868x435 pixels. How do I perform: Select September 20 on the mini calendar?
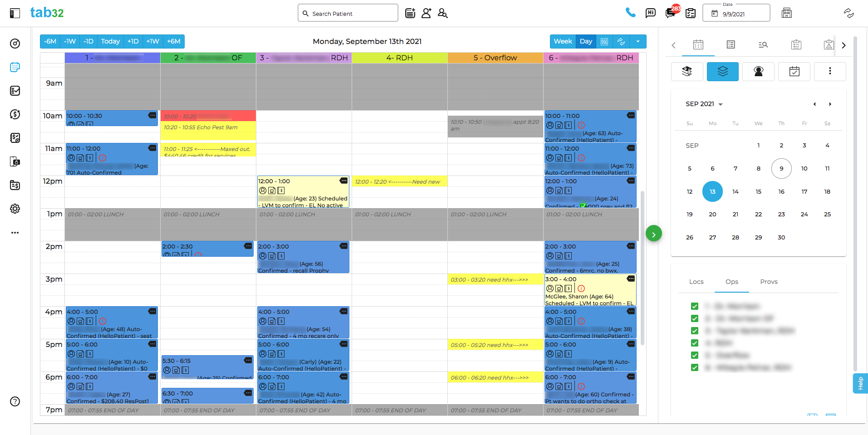coord(712,214)
